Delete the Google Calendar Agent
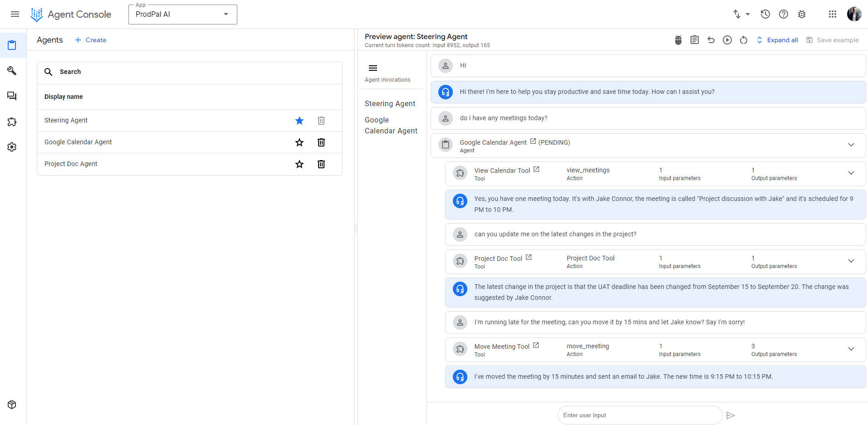This screenshot has width=868, height=425. pos(321,142)
